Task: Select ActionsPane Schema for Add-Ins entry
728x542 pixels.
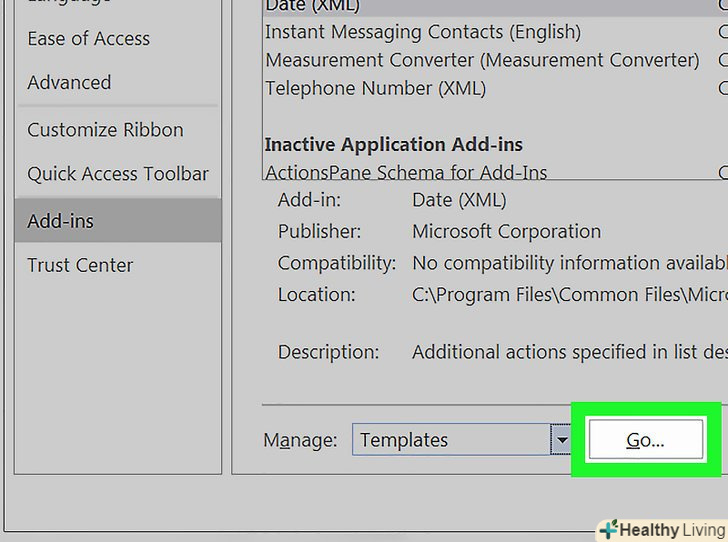Action: pyautogui.click(x=406, y=173)
